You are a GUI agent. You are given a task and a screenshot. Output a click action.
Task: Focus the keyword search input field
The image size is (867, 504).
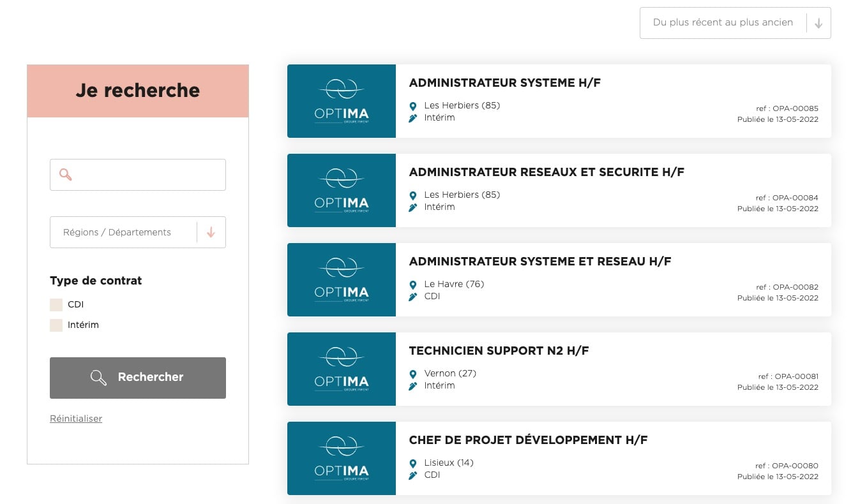138,175
